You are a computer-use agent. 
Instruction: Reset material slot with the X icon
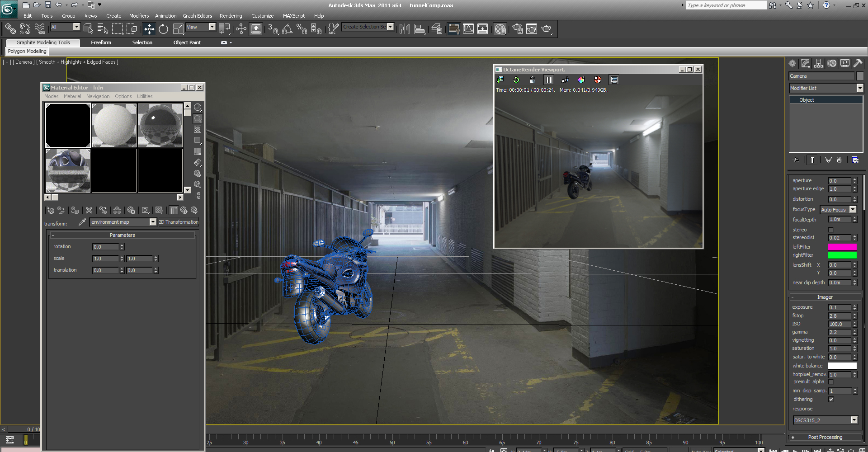[x=89, y=210]
